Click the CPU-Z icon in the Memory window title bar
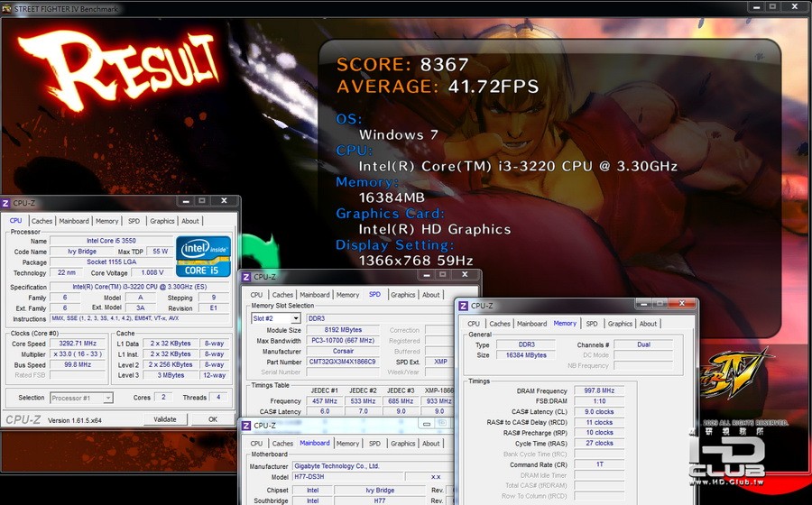 pos(464,306)
